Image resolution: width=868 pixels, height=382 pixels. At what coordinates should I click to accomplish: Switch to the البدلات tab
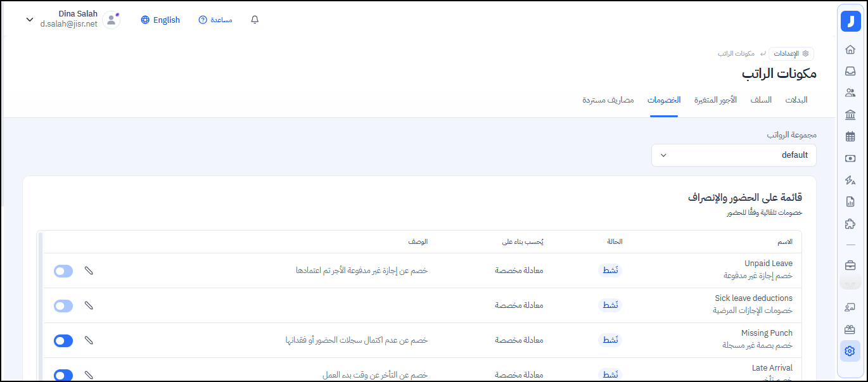[796, 100]
